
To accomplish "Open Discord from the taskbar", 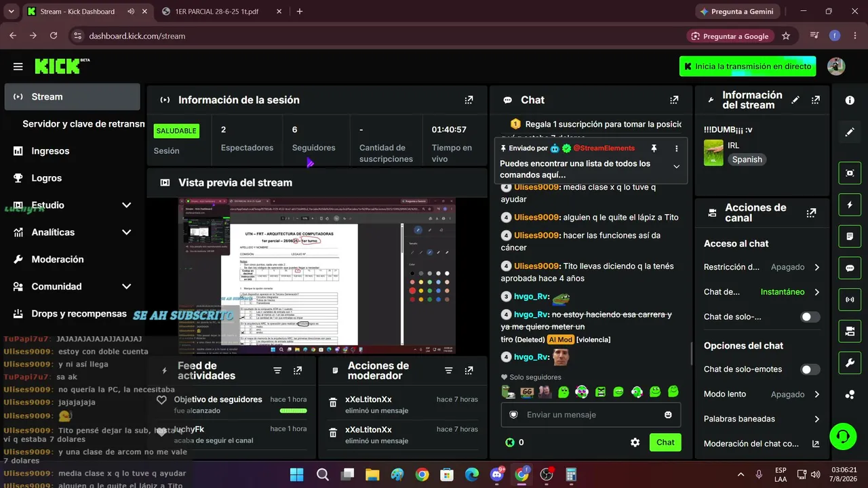I will [497, 474].
